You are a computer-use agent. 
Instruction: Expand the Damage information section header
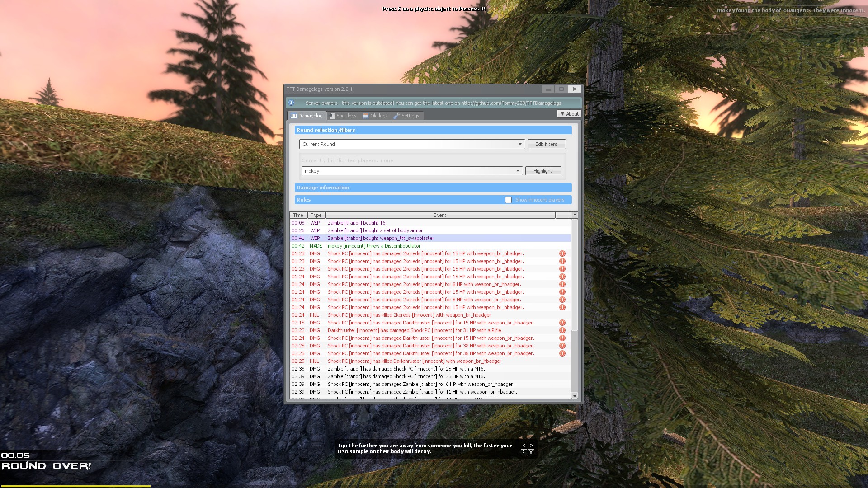point(433,188)
